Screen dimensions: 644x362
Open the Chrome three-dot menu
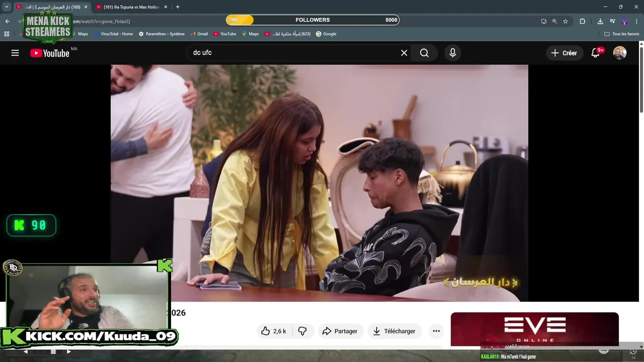pyautogui.click(x=637, y=21)
